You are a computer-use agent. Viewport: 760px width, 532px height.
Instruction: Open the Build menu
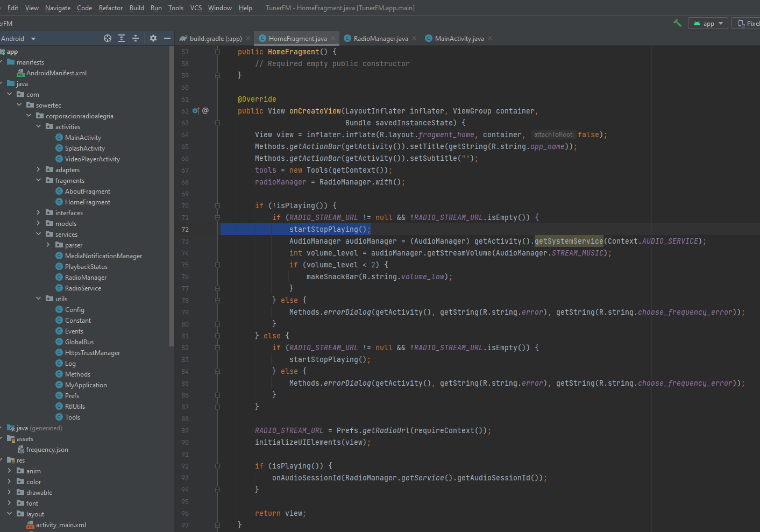[137, 8]
